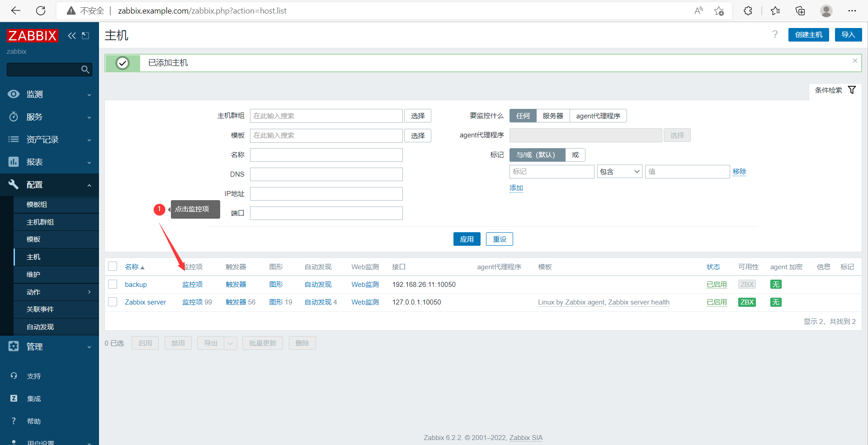
Task: Choose 'agent代理程序' for monitored by
Action: [x=598, y=116]
